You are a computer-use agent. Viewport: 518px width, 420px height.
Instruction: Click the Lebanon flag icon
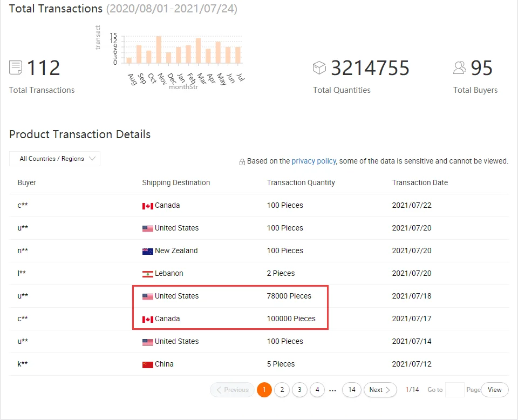(x=147, y=274)
